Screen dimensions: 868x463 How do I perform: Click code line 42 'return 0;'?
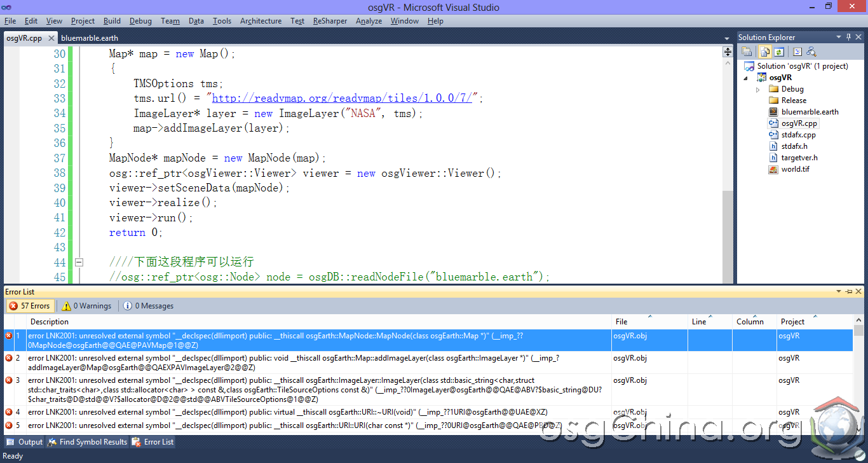point(136,233)
